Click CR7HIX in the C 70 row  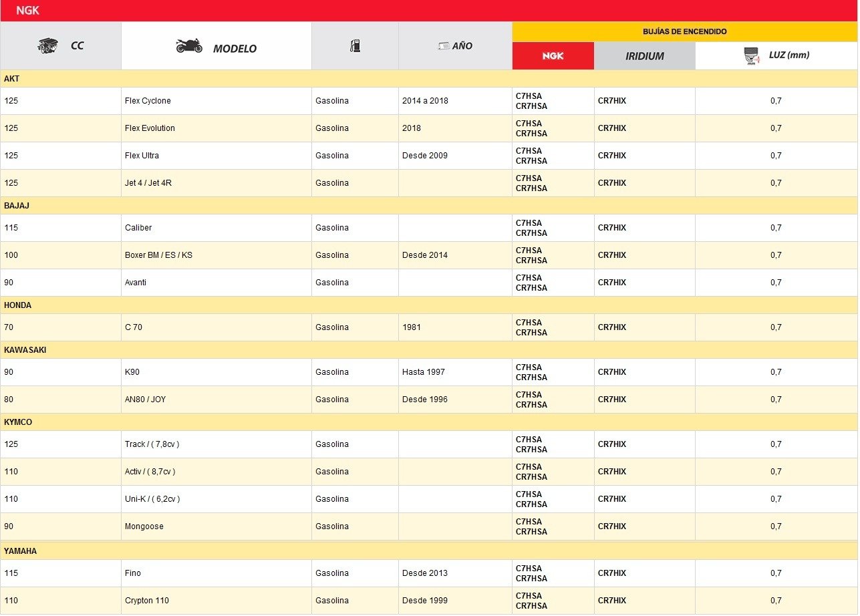click(612, 327)
